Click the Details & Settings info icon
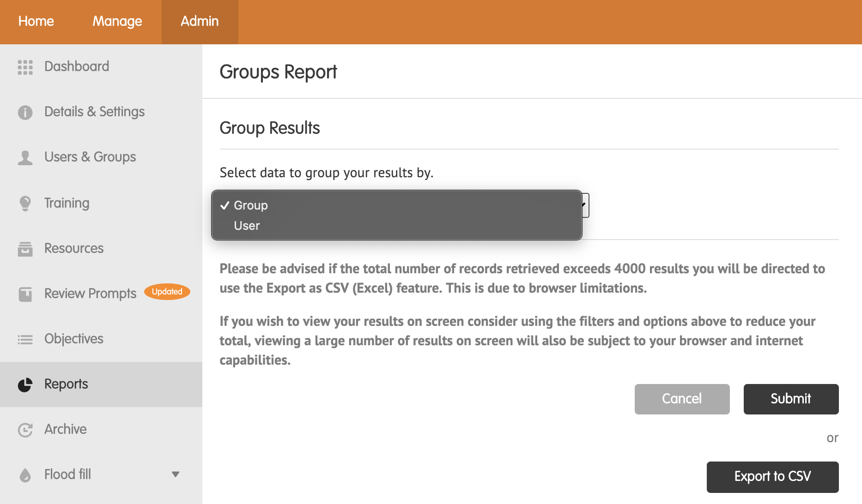This screenshot has width=862, height=504. coord(25,112)
